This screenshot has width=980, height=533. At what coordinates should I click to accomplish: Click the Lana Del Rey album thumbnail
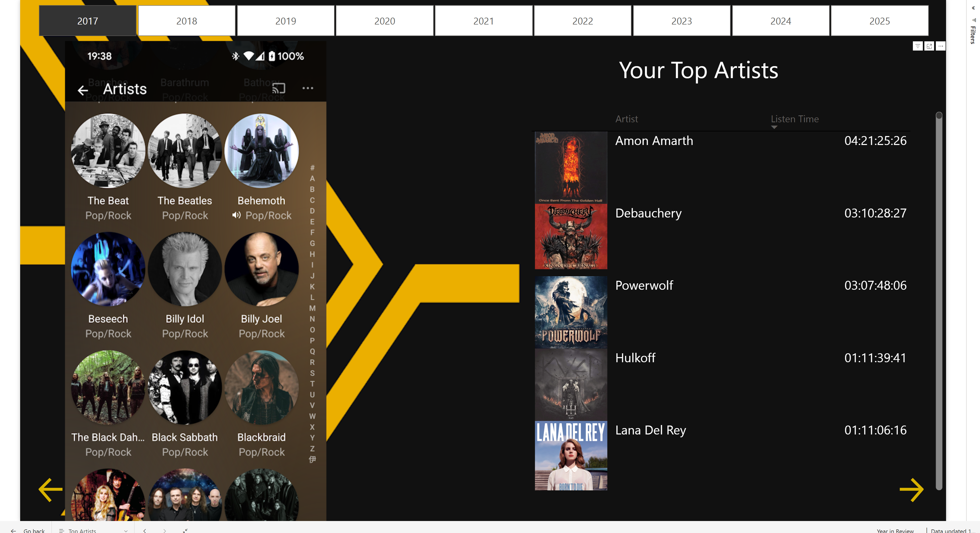(571, 455)
